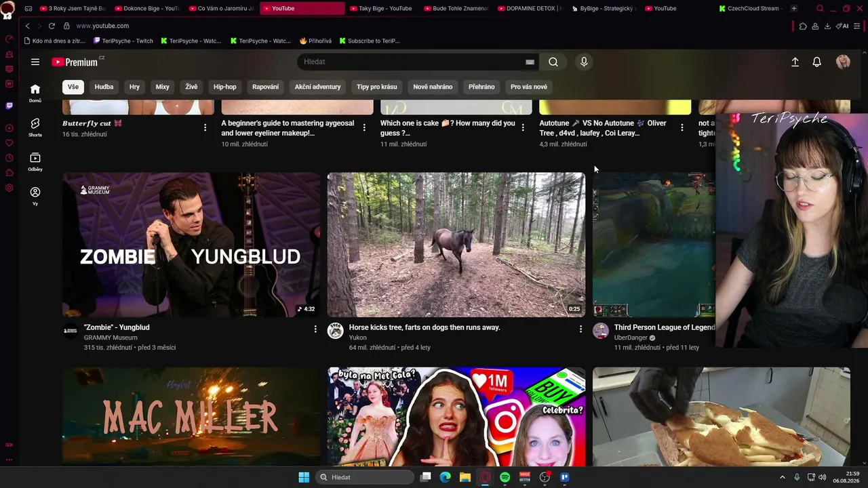Select the Vše filter chip
Image resolution: width=868 pixels, height=488 pixels.
point(73,87)
